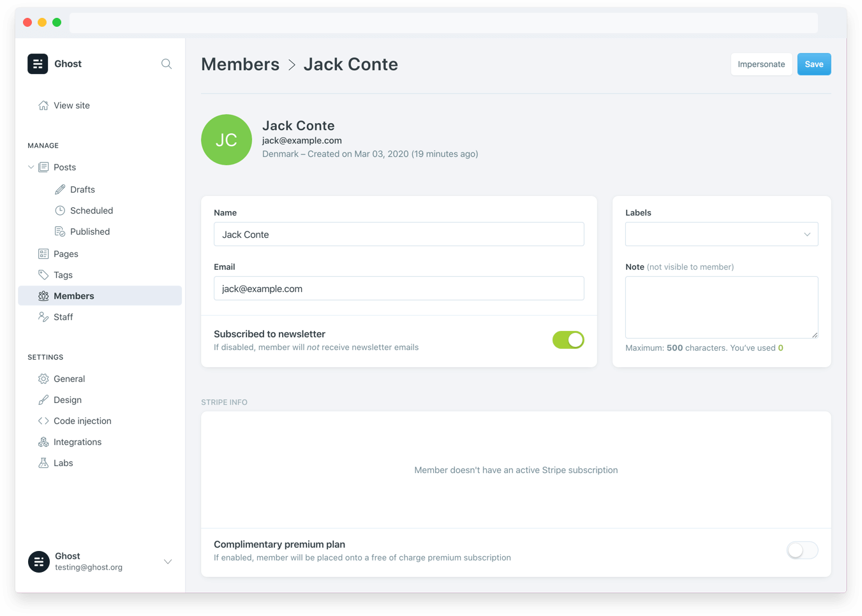Click into the Note text area

click(x=721, y=307)
